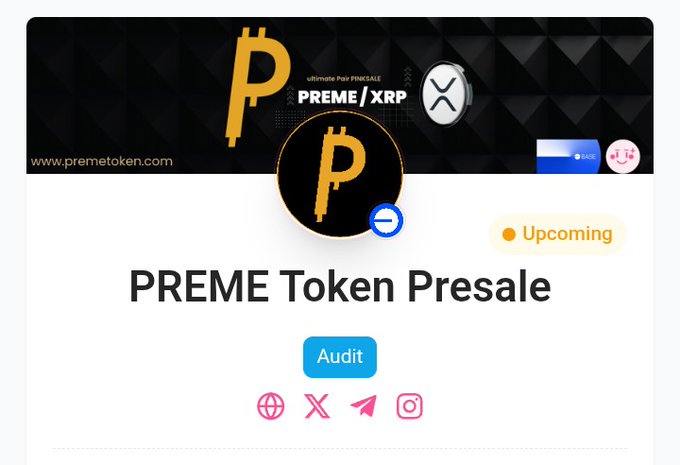Click the www.premetoken.com text in banner
This screenshot has height=465, width=680.
click(102, 162)
